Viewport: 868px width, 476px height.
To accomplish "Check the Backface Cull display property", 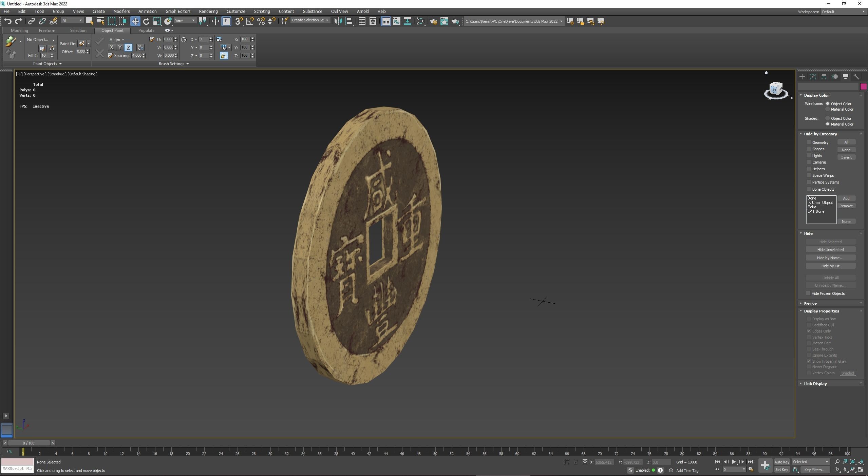I will 809,325.
